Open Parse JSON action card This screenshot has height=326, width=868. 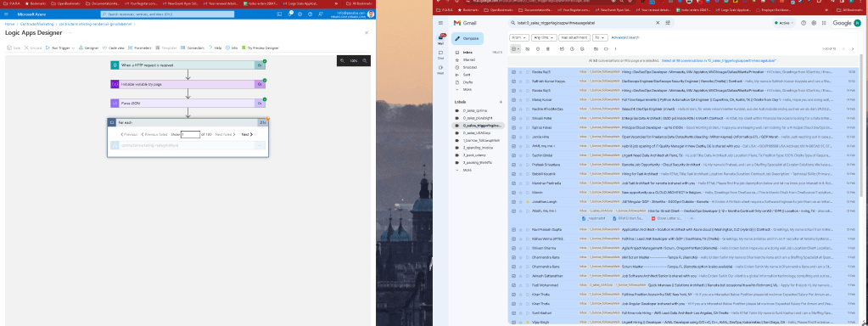tap(188, 103)
